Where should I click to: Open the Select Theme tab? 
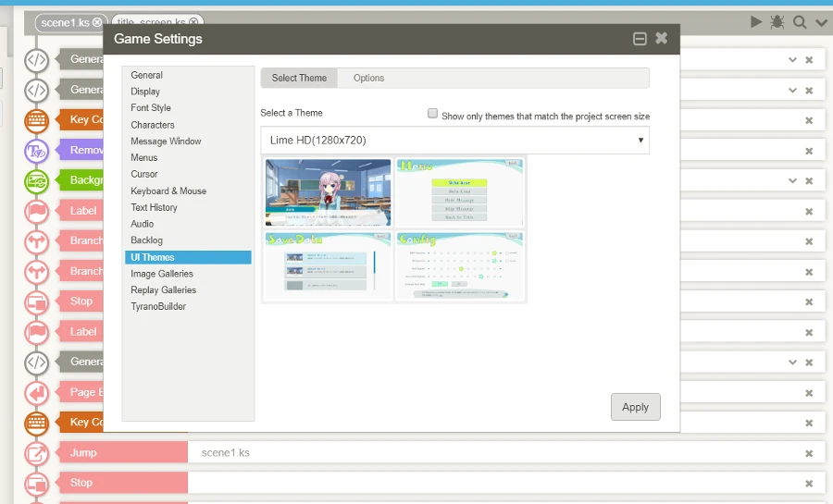coord(299,79)
